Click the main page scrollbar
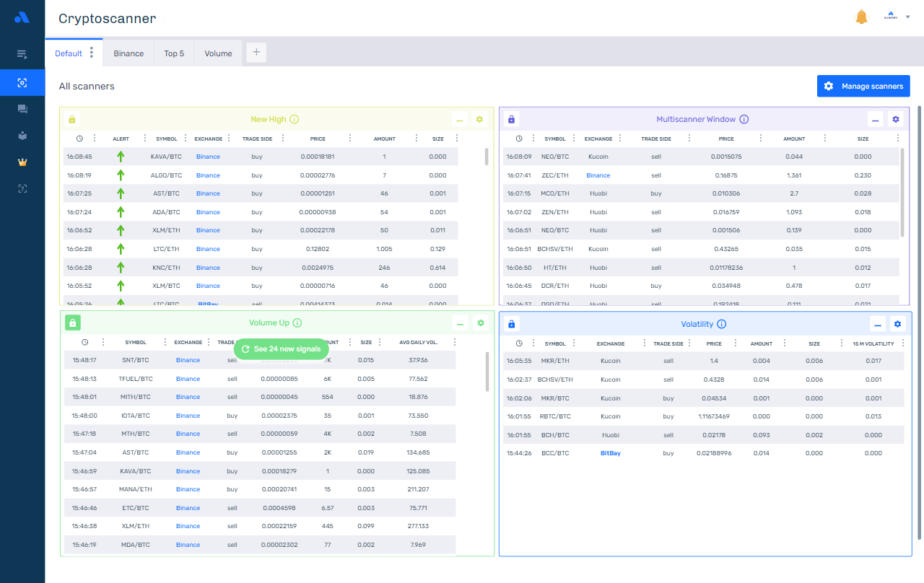924x583 pixels. tap(919, 323)
